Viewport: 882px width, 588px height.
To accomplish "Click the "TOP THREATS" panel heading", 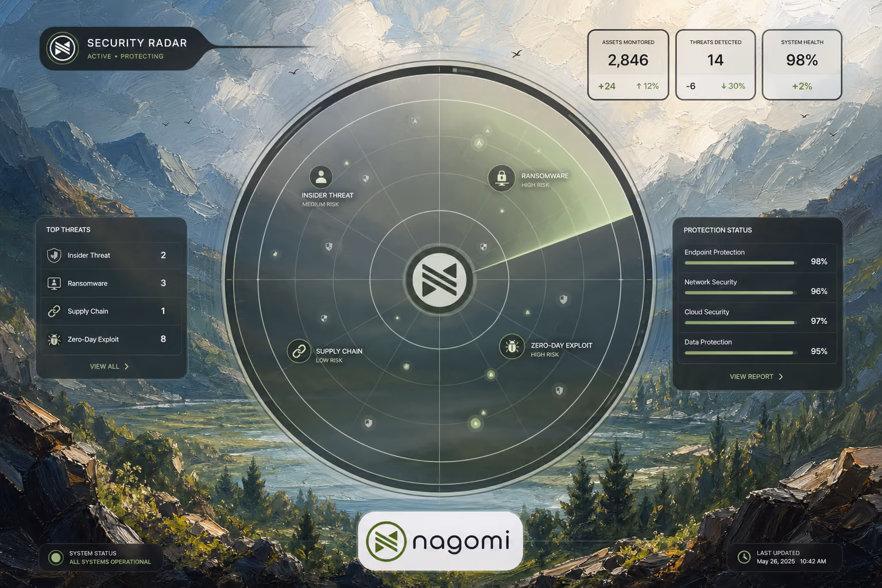I will [x=68, y=230].
